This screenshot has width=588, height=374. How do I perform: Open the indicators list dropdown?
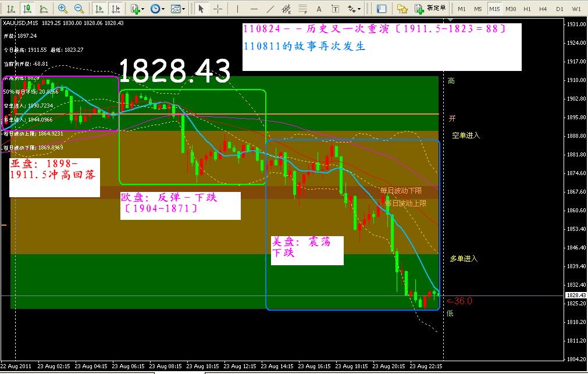click(x=137, y=9)
